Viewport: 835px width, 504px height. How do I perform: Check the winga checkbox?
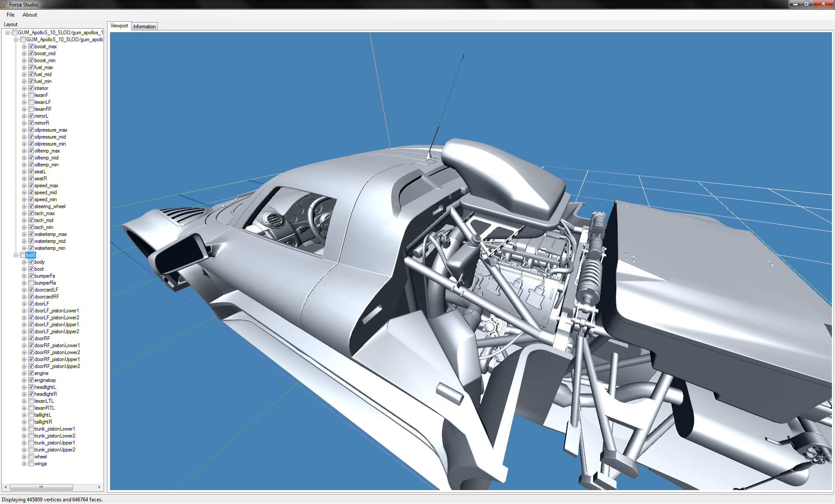click(x=31, y=464)
